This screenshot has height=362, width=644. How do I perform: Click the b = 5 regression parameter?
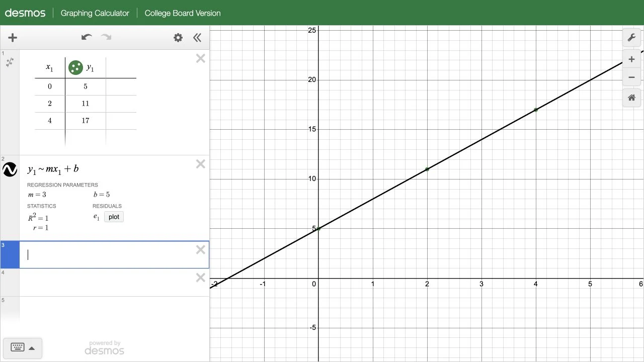tap(102, 195)
